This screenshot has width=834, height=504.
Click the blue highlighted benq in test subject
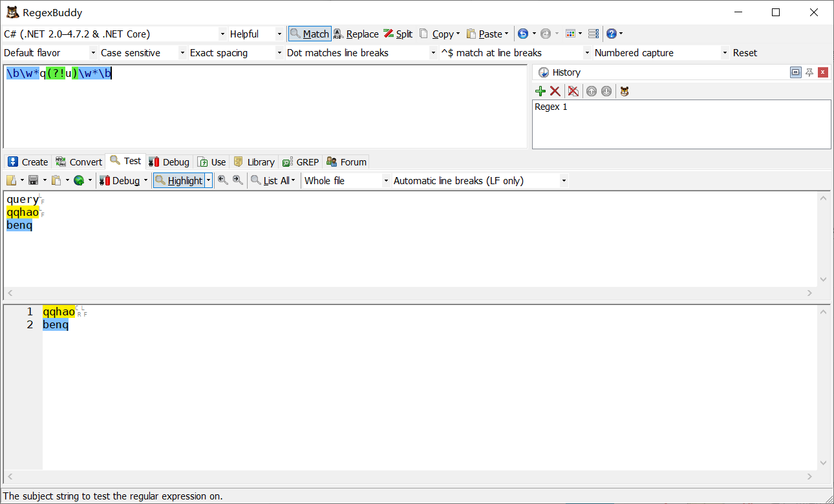point(19,225)
